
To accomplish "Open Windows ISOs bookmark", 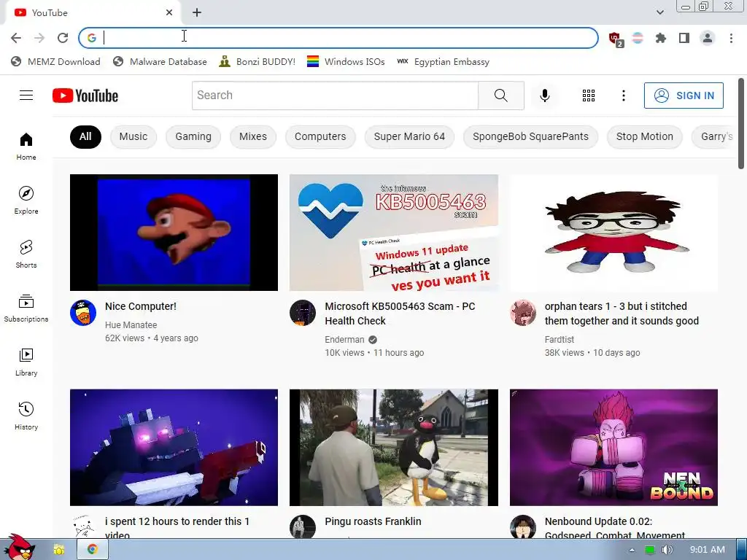I will point(346,61).
